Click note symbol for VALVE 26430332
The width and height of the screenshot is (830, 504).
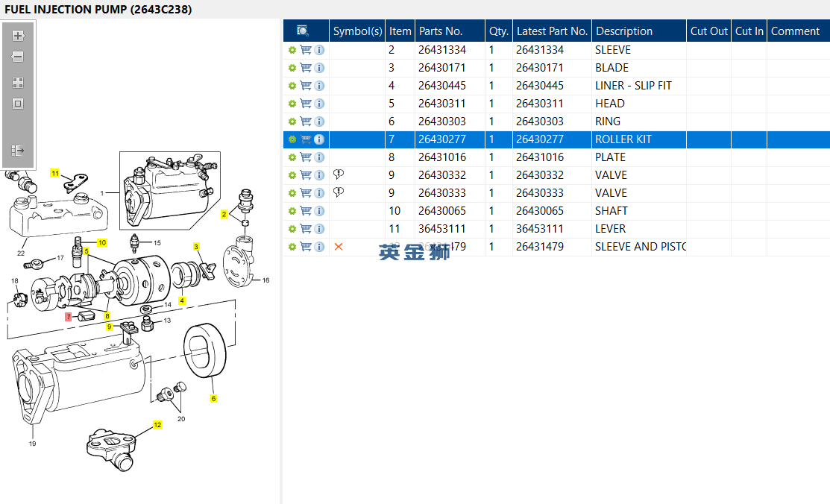point(339,174)
